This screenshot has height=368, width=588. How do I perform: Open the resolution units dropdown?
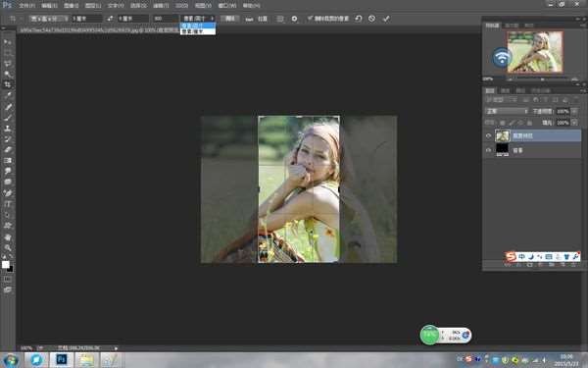198,19
